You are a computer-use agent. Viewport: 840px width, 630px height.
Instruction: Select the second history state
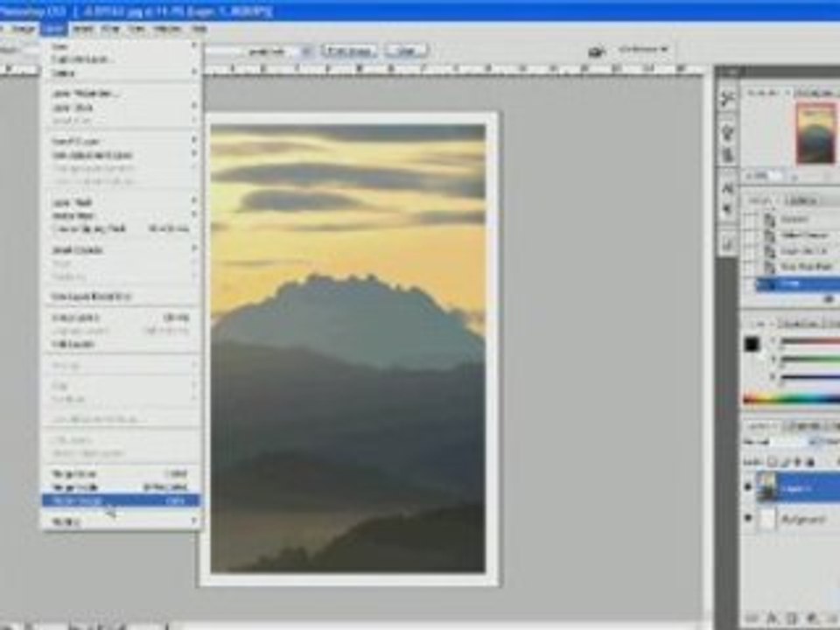point(797,235)
